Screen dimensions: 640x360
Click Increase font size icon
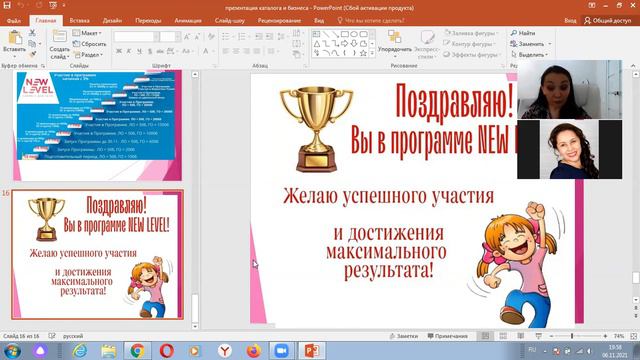click(x=187, y=37)
